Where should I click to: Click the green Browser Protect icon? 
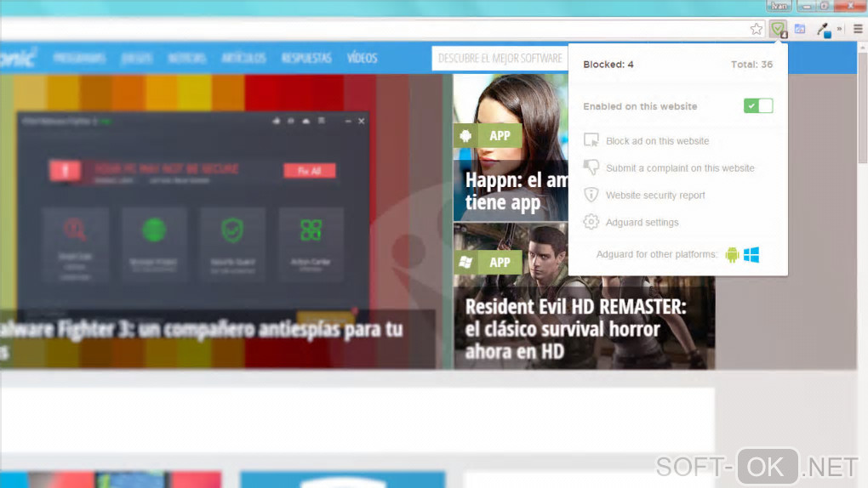coord(154,230)
